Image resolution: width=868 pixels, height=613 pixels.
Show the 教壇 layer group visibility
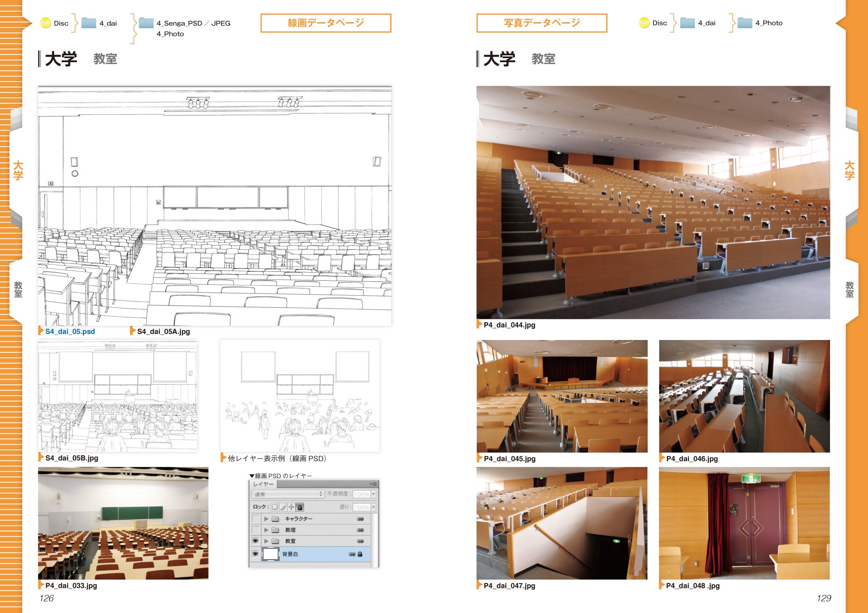point(255,530)
